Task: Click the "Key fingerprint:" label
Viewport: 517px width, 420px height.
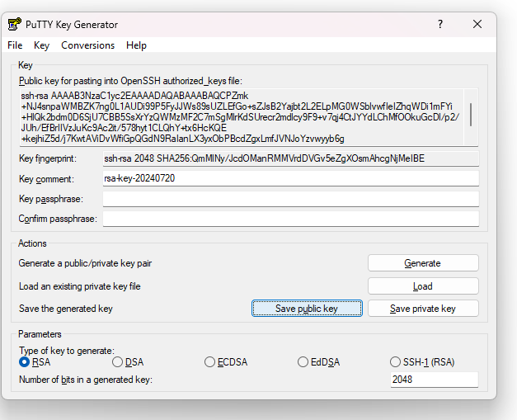Action: 48,158
